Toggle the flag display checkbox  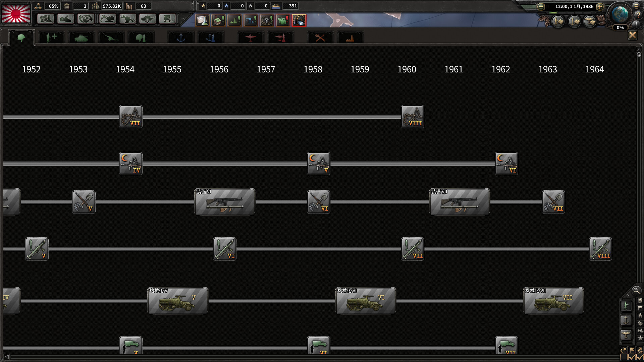pyautogui.click(x=632, y=357)
